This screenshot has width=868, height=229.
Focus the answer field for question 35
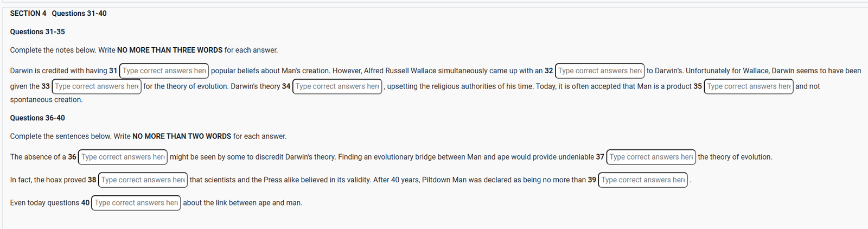pos(749,87)
